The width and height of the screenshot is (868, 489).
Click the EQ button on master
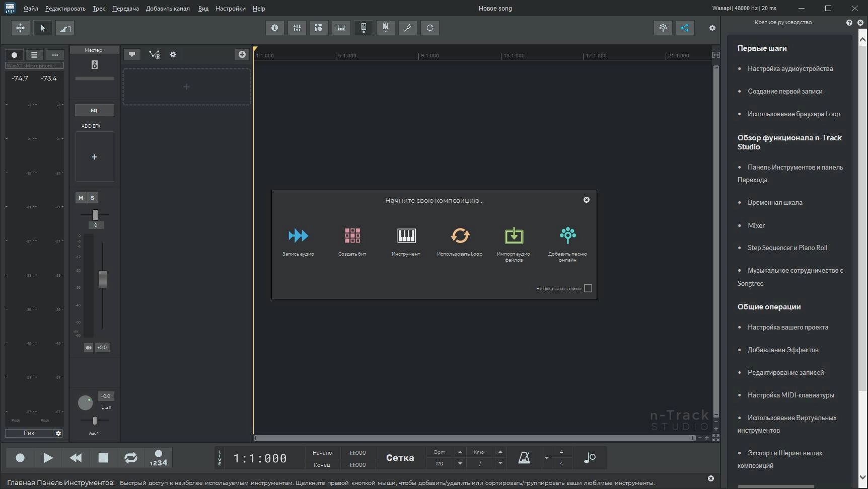point(95,110)
